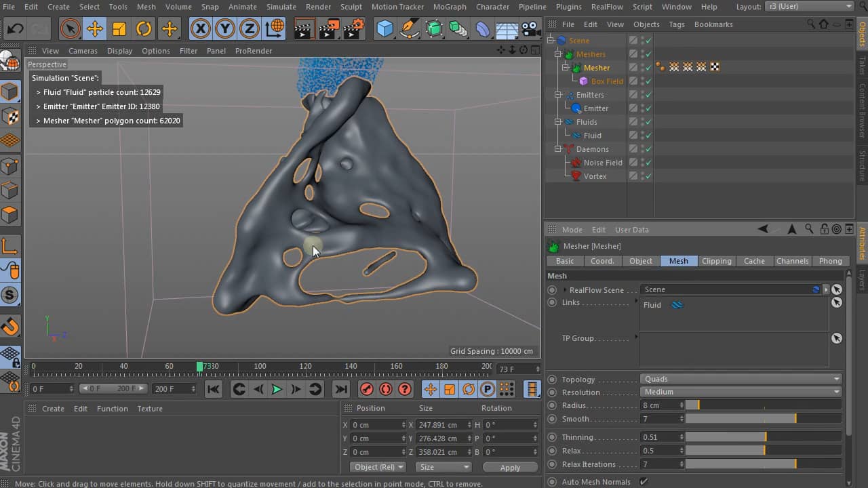Screen dimensions: 868x488
Task: Select the Texture mode icon
Action: [10, 116]
